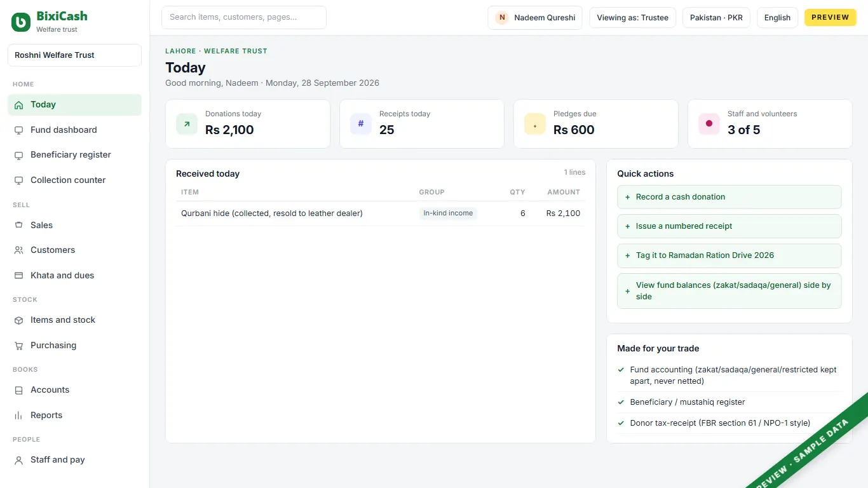This screenshot has height=488, width=868.
Task: Click the Sales bag icon
Action: (18, 225)
